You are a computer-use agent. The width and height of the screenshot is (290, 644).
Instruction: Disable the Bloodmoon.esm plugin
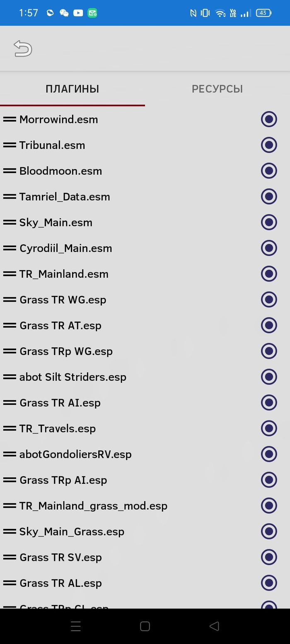[269, 171]
